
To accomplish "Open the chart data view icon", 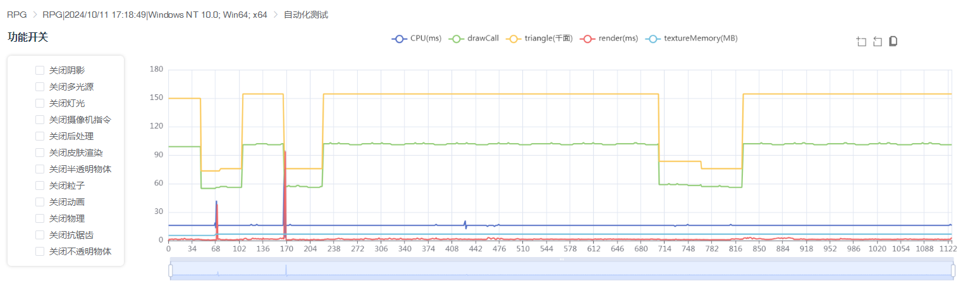I will coord(893,41).
